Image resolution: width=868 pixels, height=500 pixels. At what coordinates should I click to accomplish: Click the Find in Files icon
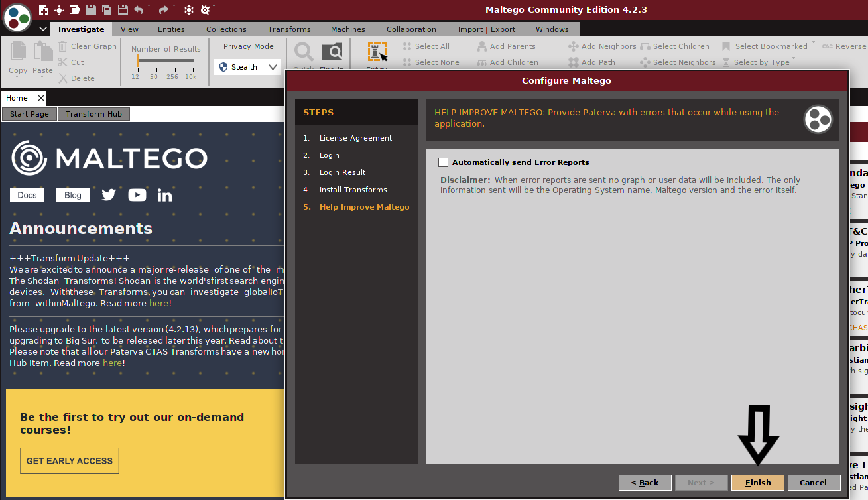pyautogui.click(x=332, y=52)
